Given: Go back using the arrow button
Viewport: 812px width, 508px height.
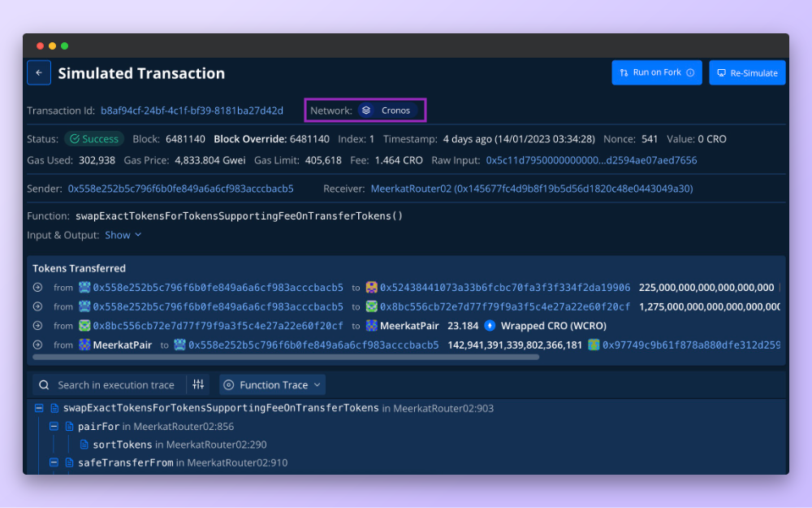Looking at the screenshot, I should pyautogui.click(x=39, y=72).
